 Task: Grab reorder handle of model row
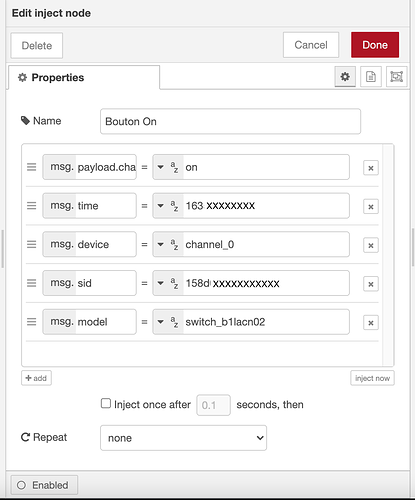point(32,322)
